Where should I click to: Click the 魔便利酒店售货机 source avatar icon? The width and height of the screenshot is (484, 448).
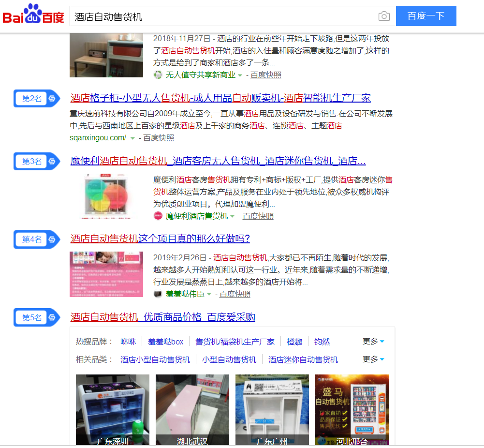coord(158,216)
